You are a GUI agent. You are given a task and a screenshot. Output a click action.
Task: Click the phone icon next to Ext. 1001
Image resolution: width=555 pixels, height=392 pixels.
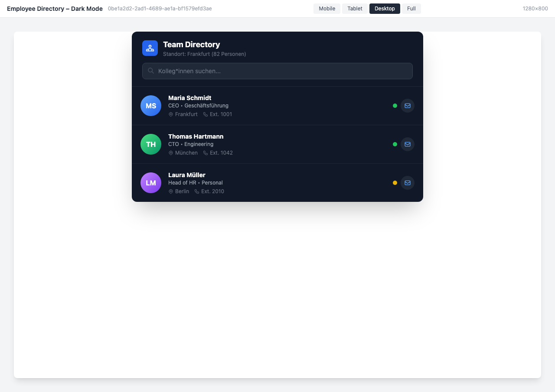(x=205, y=114)
